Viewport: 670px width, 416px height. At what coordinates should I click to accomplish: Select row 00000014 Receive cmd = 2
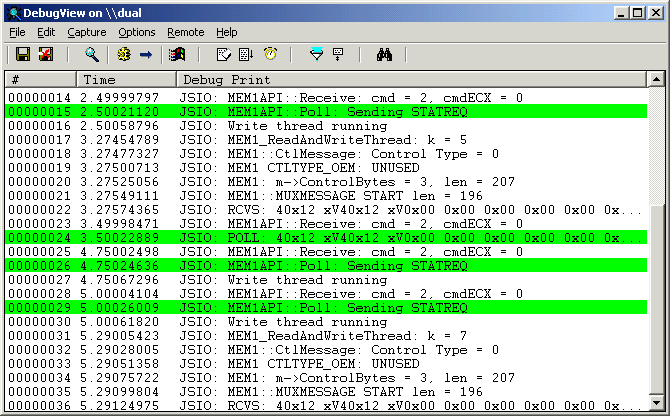coord(326,98)
